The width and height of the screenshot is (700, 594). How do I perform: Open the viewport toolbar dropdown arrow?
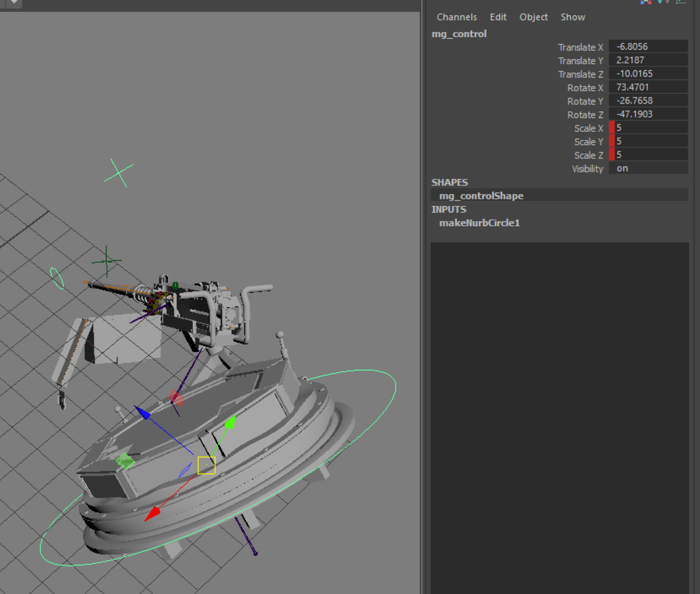coord(14,3)
